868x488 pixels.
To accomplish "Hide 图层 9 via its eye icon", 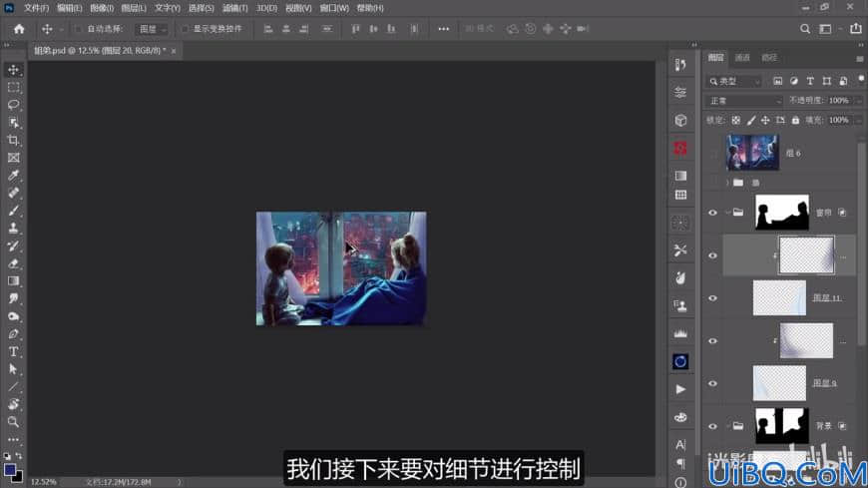I will [713, 383].
